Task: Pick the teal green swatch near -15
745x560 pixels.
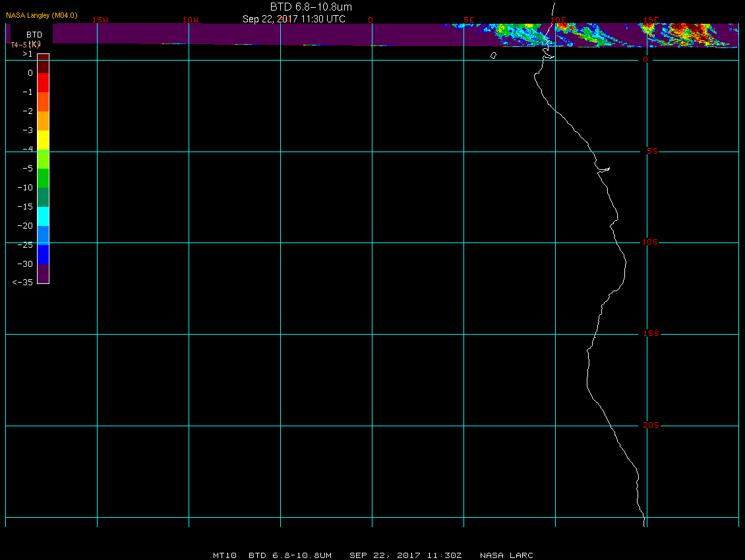Action: tap(44, 197)
